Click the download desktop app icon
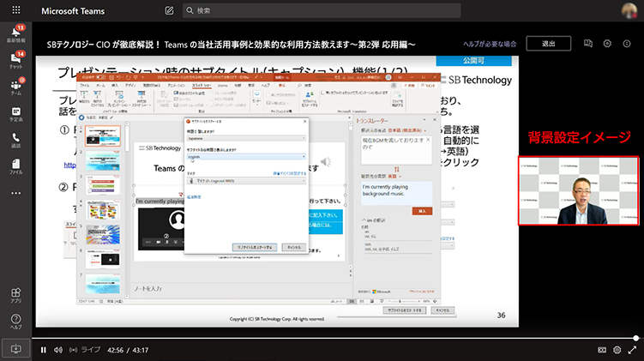Image resolution: width=644 pixels, height=361 pixels. (16, 349)
